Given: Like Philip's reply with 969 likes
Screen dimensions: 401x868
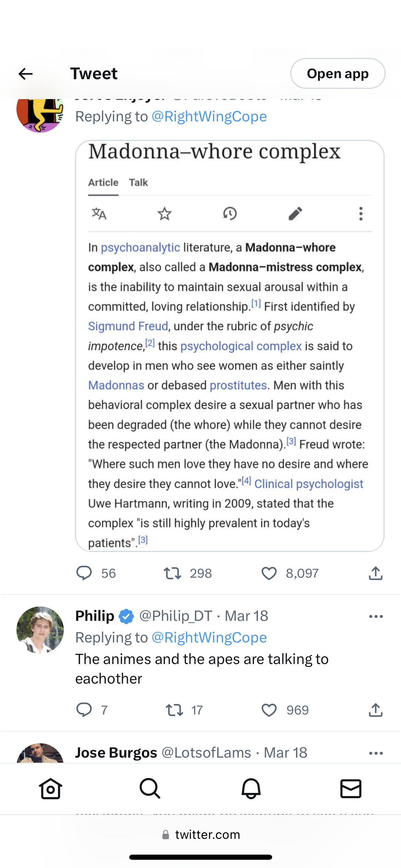Looking at the screenshot, I should coord(269,710).
